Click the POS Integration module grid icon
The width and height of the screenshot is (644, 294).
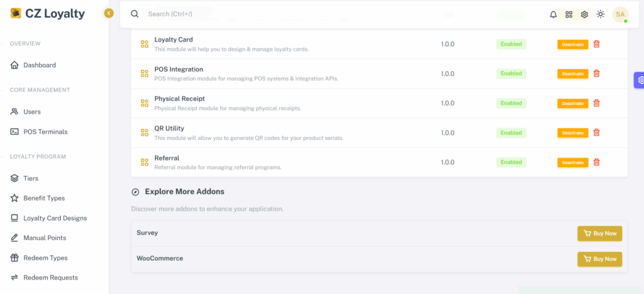[144, 73]
